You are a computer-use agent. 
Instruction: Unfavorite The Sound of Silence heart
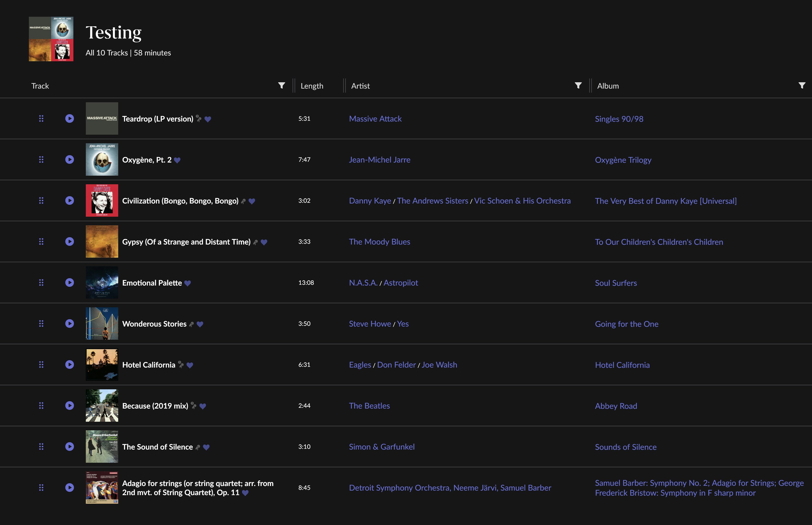pos(206,447)
